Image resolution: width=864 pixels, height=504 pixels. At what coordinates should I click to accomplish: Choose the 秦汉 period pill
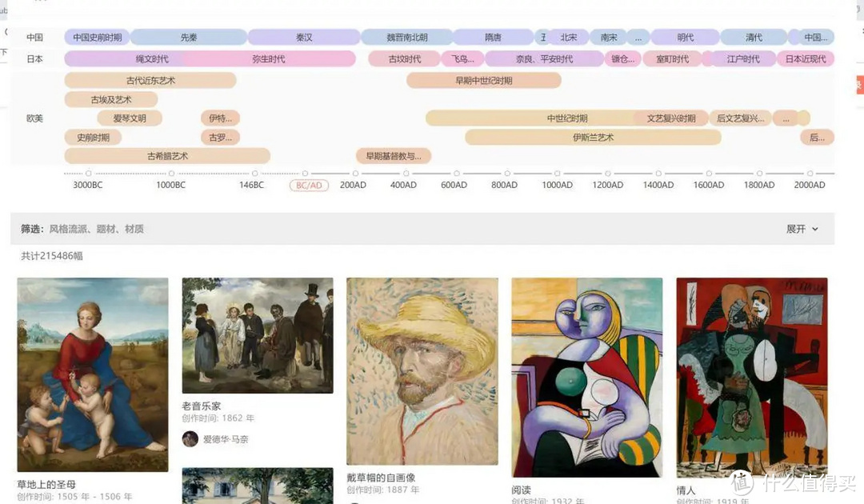click(304, 38)
